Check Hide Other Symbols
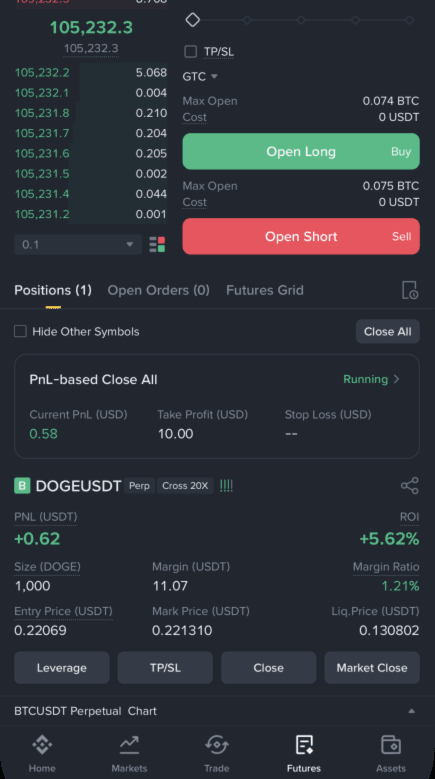 pos(20,331)
